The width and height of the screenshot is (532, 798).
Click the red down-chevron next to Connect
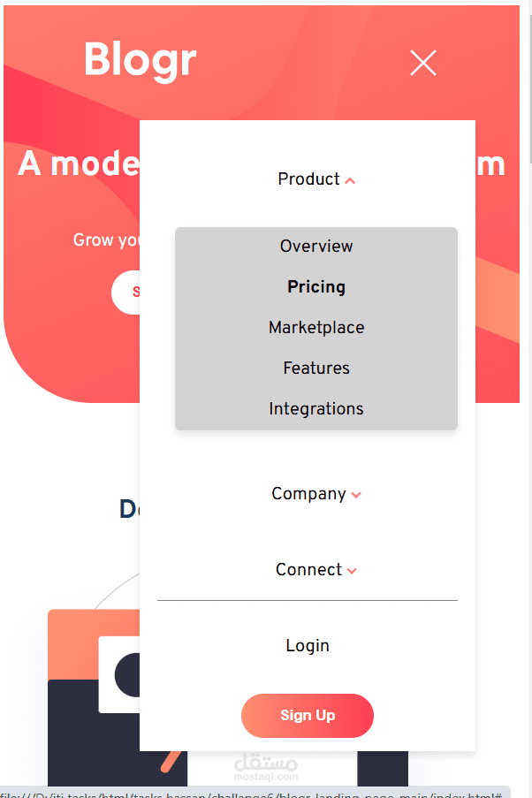point(352,571)
